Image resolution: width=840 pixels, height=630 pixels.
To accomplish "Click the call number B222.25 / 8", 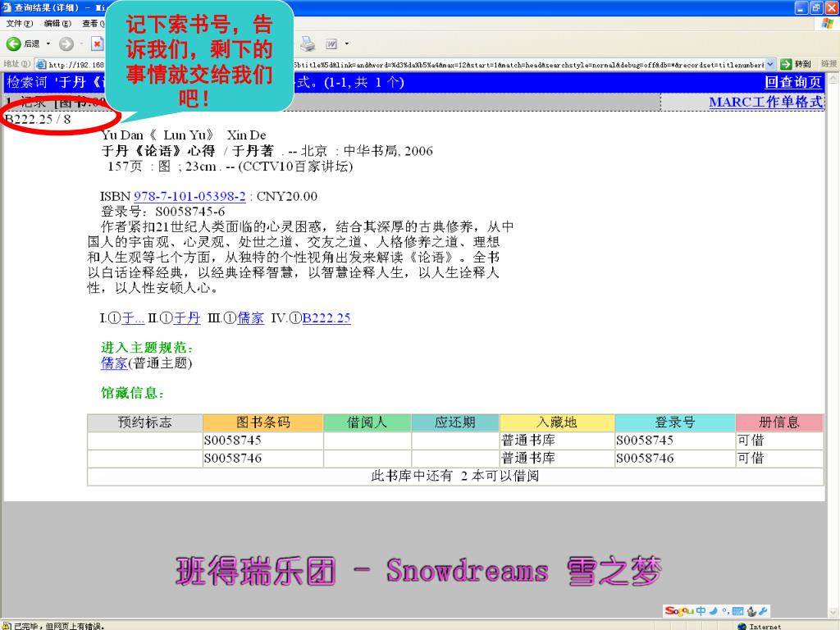I will (38, 119).
